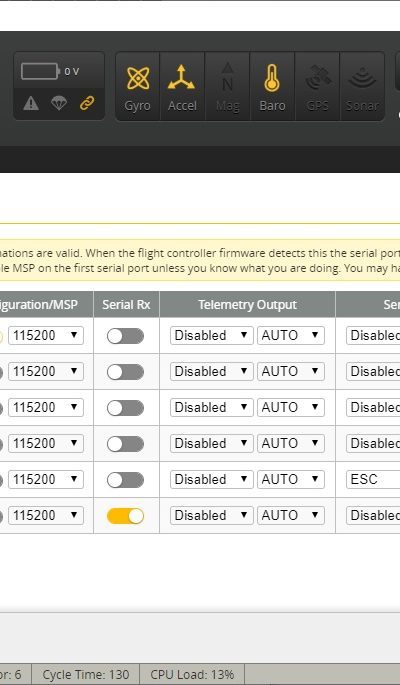Click the yellow link status icon
Screen dimensions: 400x685
click(87, 103)
